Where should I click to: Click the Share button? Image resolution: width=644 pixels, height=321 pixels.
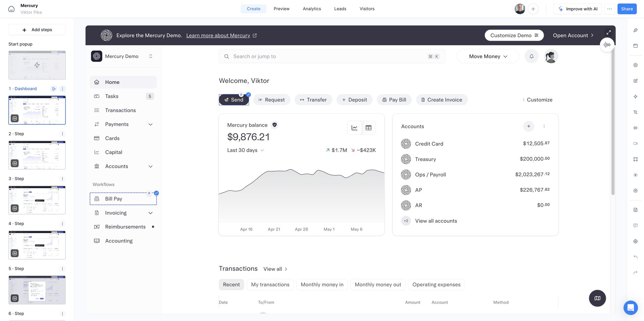[x=627, y=9]
